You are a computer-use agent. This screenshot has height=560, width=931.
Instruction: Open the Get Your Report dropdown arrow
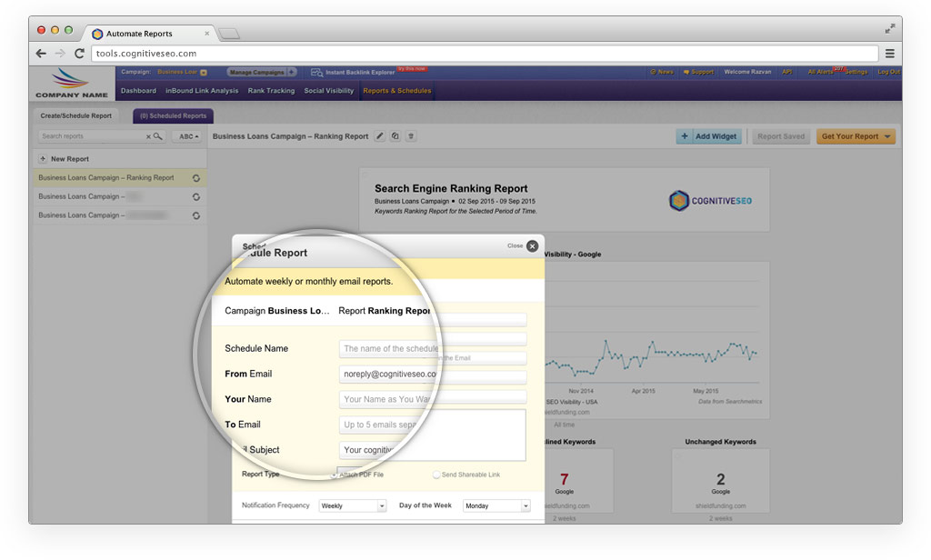[x=887, y=136]
